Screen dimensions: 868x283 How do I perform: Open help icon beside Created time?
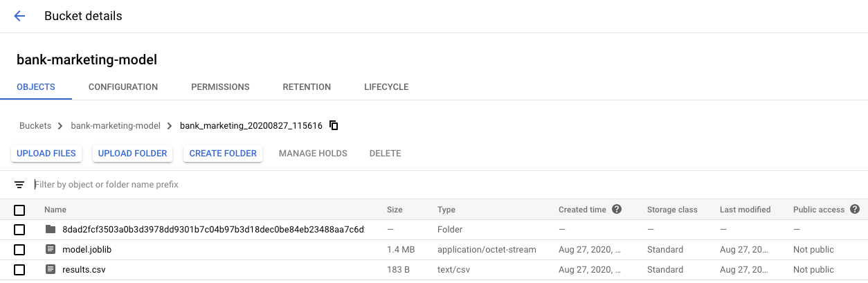pos(617,209)
